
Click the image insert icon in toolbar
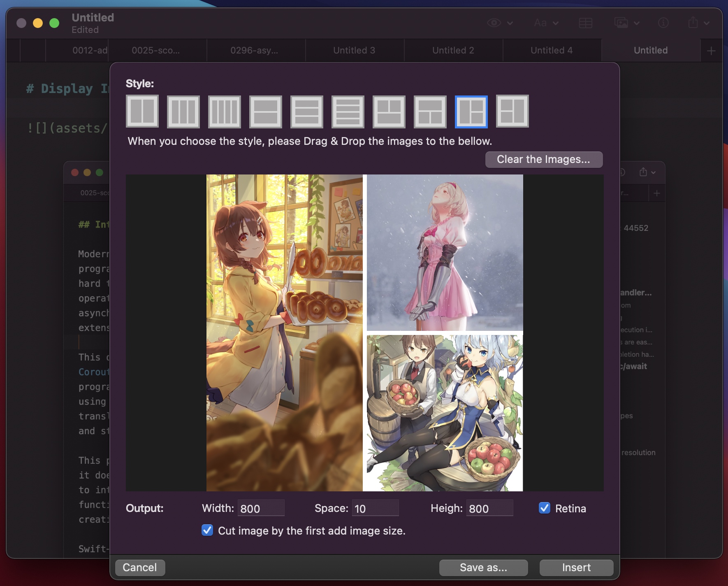621,23
